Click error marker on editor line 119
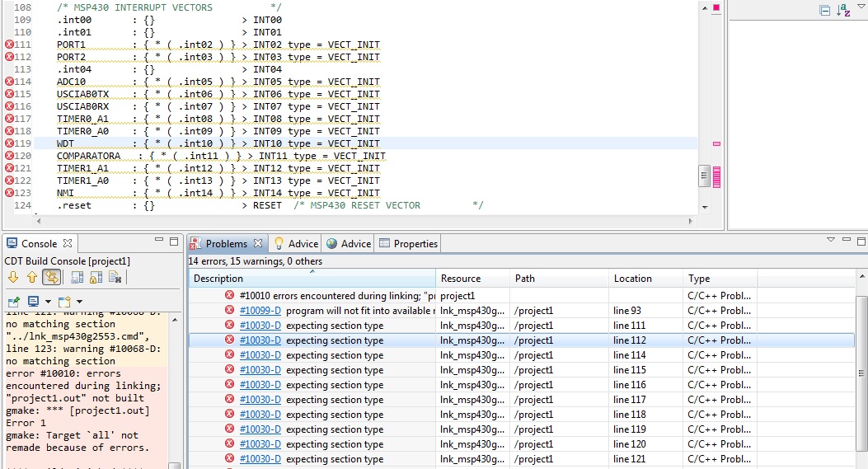This screenshot has width=868, height=469. click(x=9, y=143)
